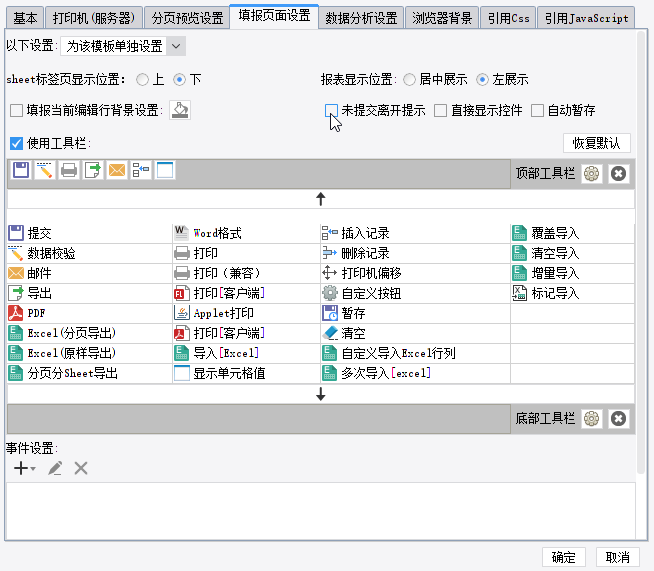Click the pencil edit event icon
The height and width of the screenshot is (571, 654).
pyautogui.click(x=55, y=468)
